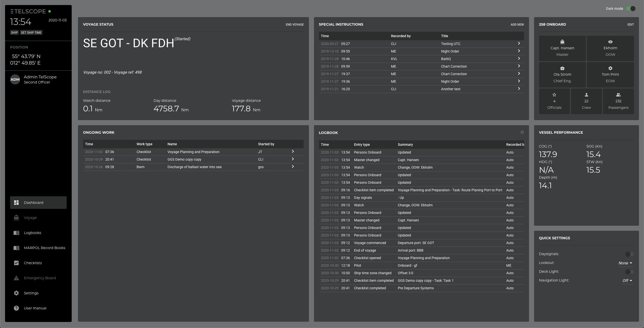Toggle Deck Light quick setting

[x=628, y=271]
